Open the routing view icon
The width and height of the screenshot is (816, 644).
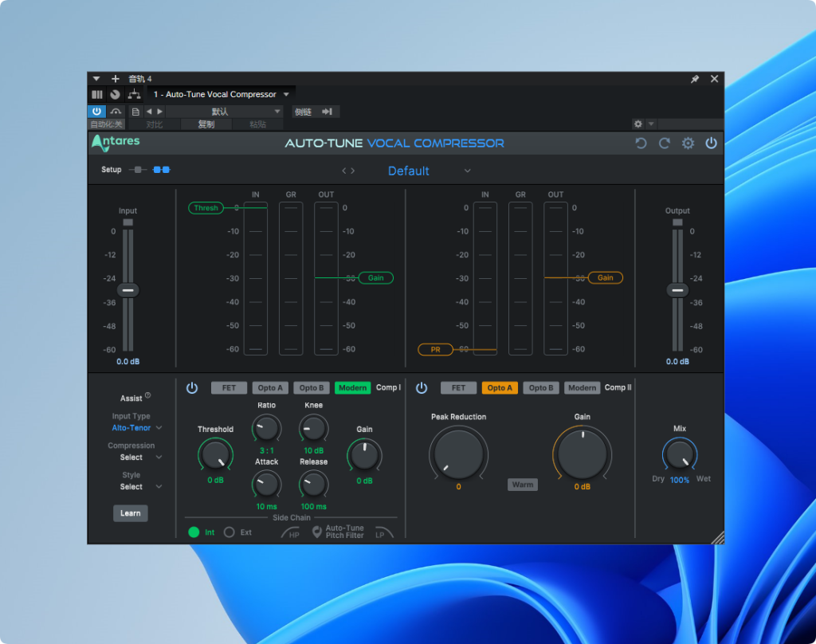[134, 94]
